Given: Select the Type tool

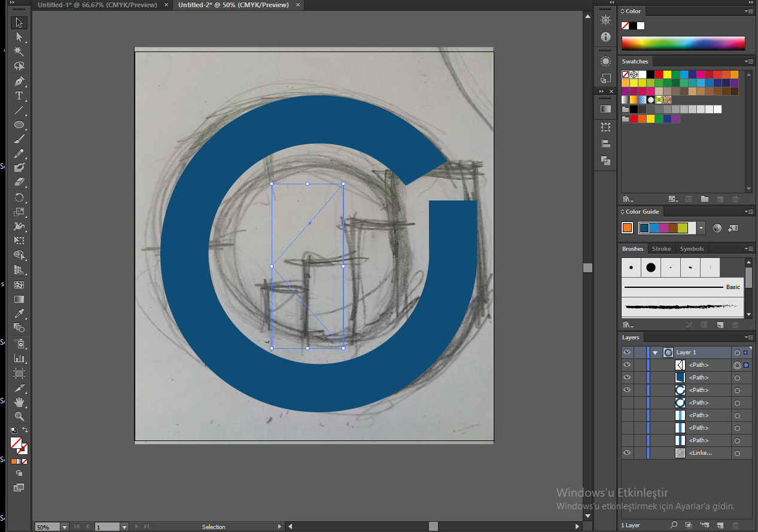Looking at the screenshot, I should pos(19,96).
